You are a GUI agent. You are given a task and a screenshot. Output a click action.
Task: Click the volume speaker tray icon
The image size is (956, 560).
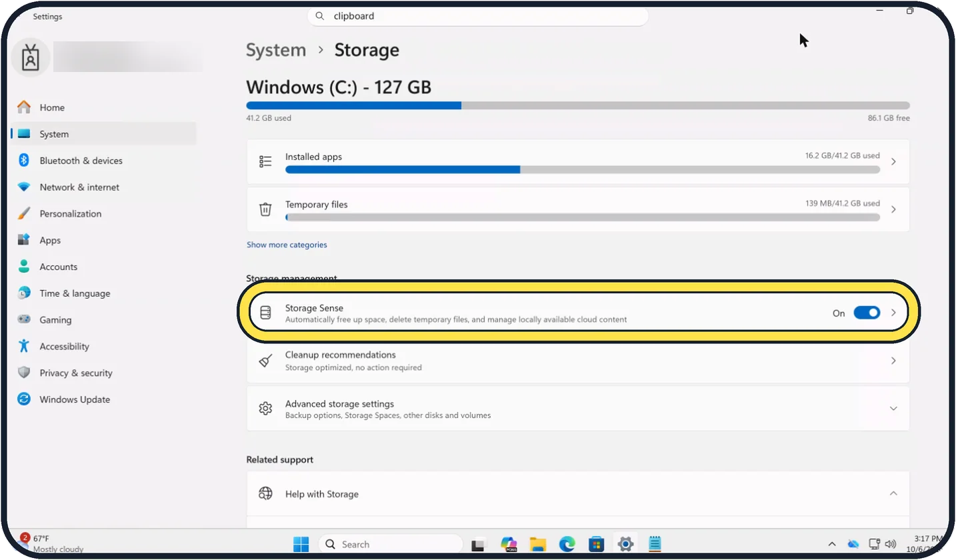[890, 544]
